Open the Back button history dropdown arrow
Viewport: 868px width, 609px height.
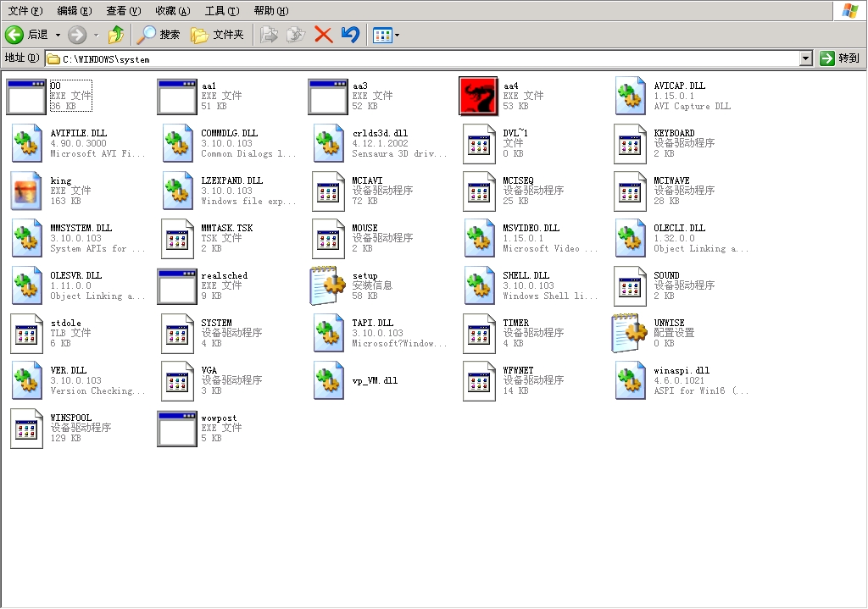[58, 35]
